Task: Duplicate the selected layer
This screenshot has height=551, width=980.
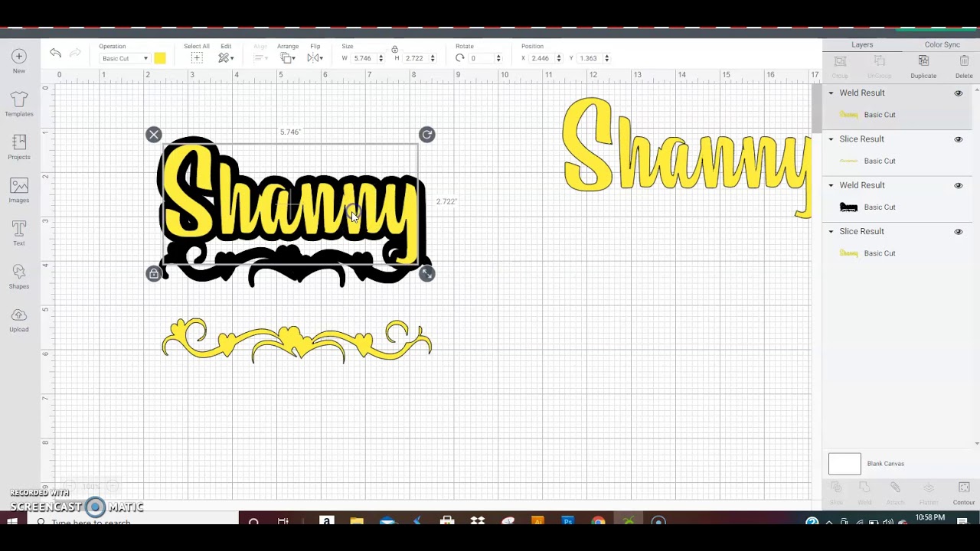Action: tap(923, 66)
